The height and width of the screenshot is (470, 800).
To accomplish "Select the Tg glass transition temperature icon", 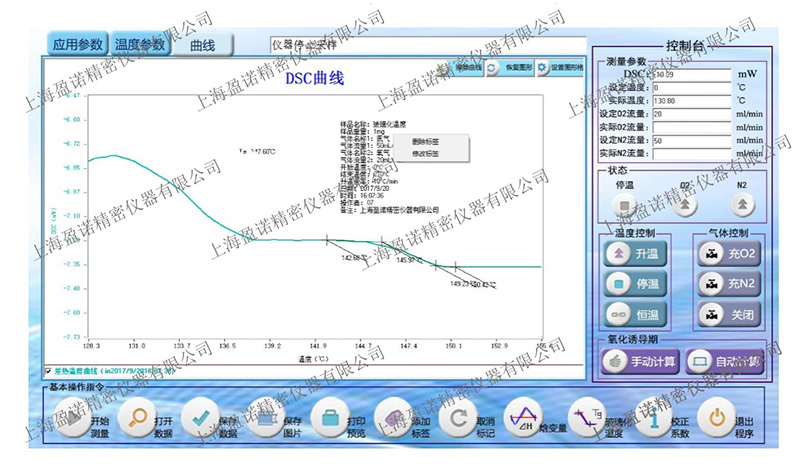I will coord(587,421).
